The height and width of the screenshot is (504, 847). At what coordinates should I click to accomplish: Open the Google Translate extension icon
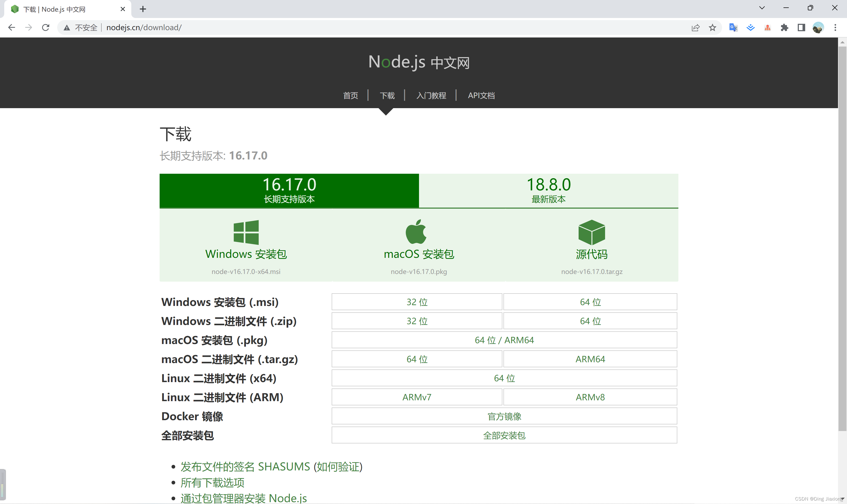pos(733,28)
